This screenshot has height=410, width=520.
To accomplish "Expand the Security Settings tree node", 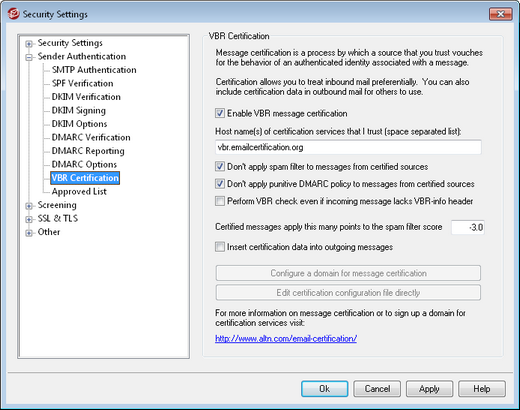I will point(29,44).
